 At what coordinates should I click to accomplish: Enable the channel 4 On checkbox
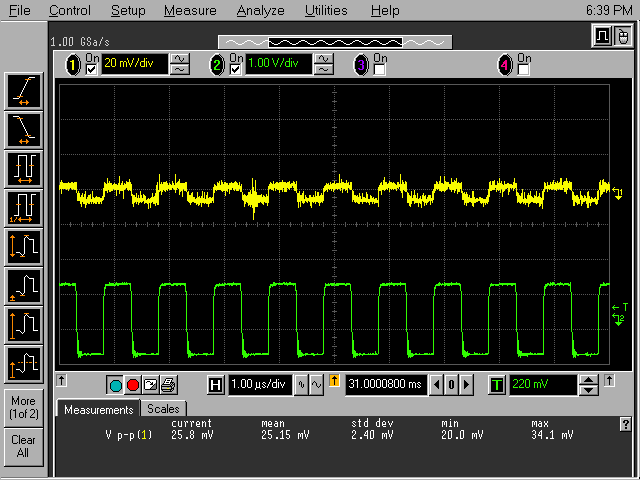click(522, 70)
